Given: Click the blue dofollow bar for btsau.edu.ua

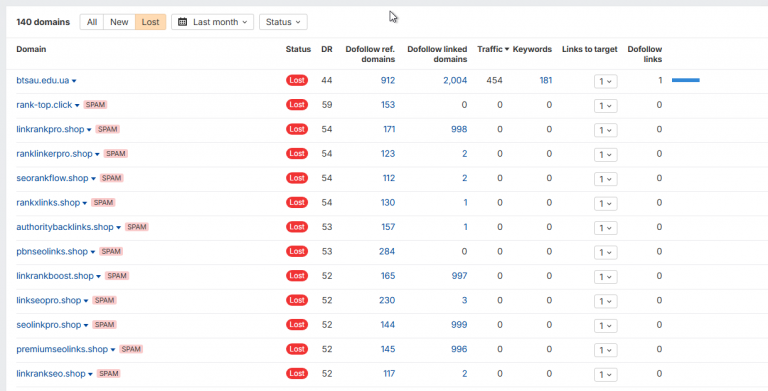Looking at the screenshot, I should point(686,80).
